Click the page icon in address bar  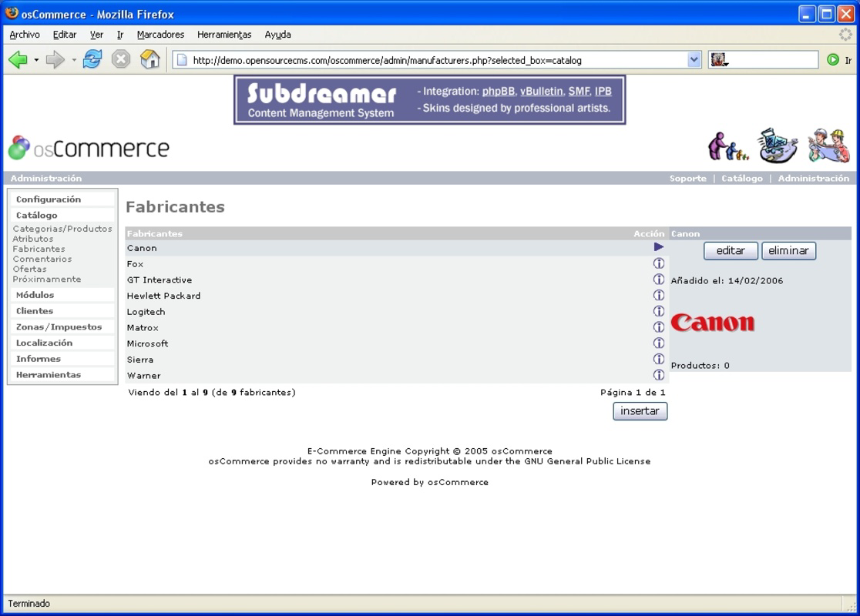(182, 60)
